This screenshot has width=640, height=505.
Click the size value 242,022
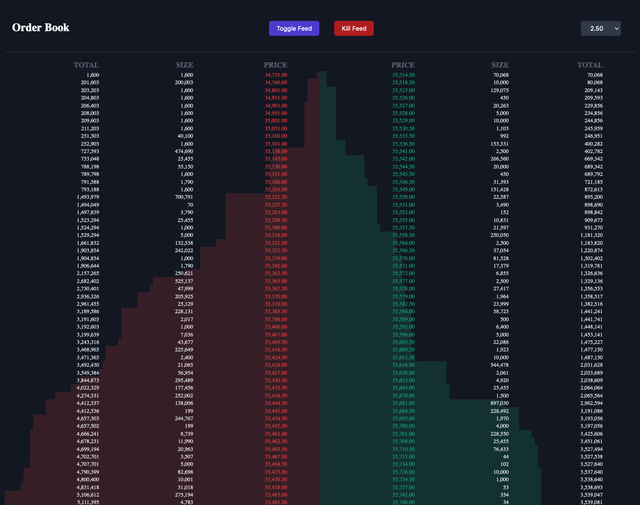click(x=184, y=251)
